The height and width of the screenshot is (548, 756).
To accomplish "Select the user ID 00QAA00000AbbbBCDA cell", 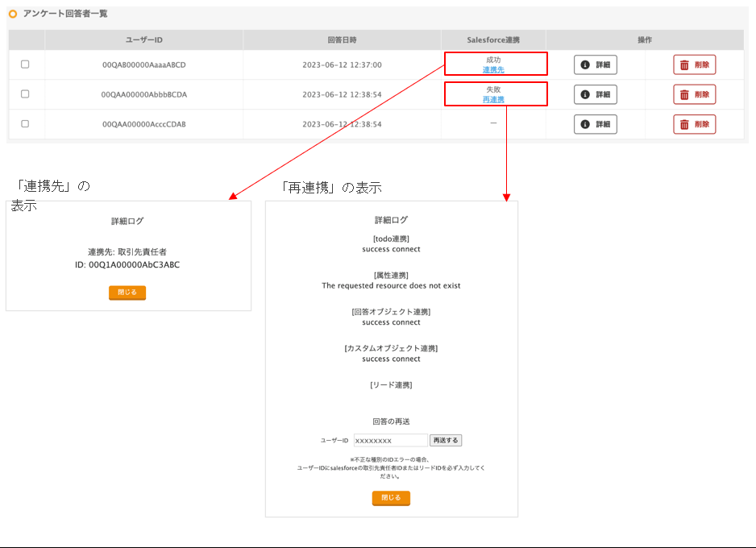I will 144,94.
